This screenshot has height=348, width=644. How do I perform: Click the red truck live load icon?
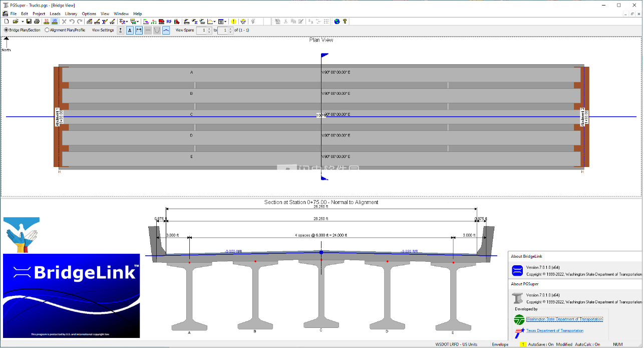[161, 22]
